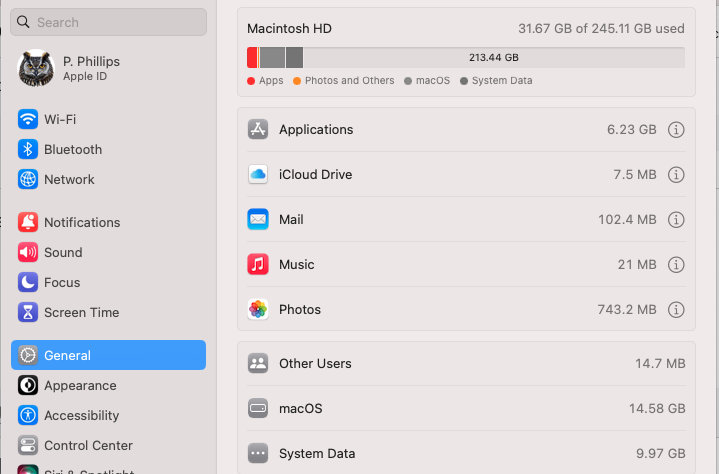Image resolution: width=719 pixels, height=474 pixels.
Task: Click magnifier icon in search field
Action: (23, 22)
